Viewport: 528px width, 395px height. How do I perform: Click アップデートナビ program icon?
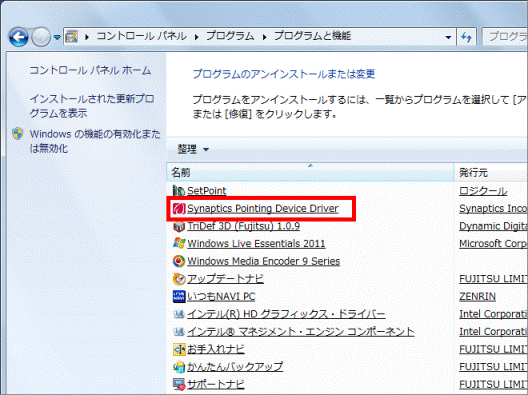click(x=179, y=279)
